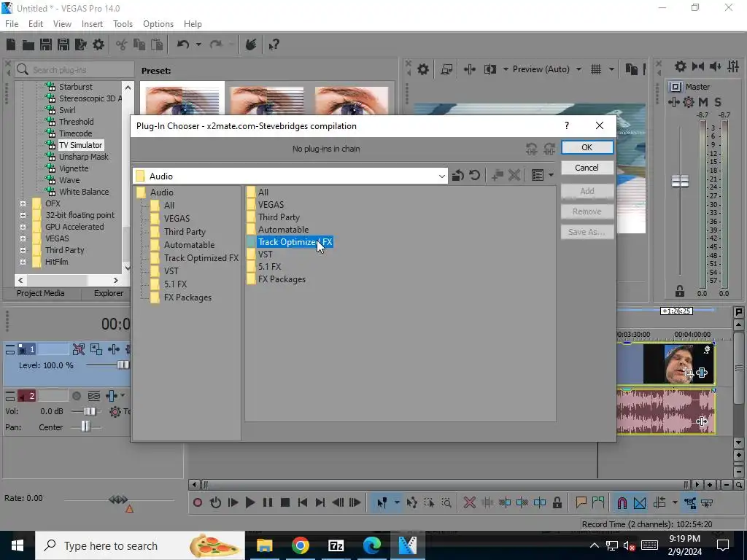
Task: Expand the OFX folder
Action: (x=23, y=204)
